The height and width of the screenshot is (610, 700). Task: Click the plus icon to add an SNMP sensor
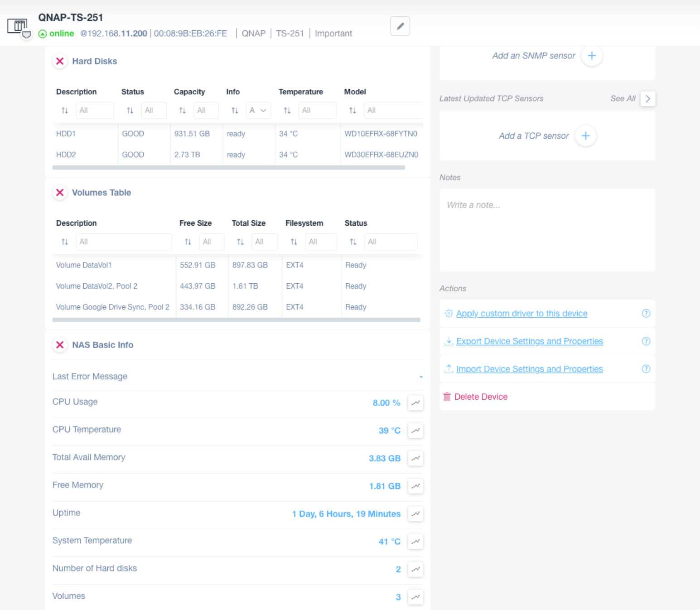[592, 55]
